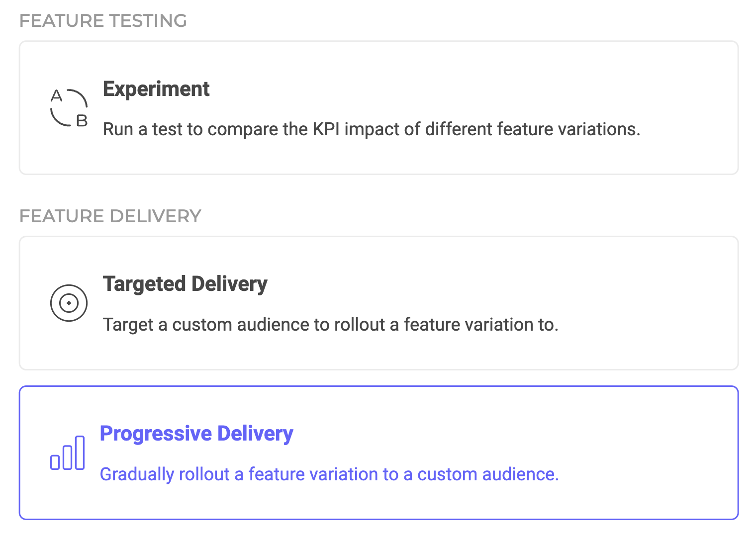Click the "Gradually rollout a feature variation" text
756x539 pixels.
pyautogui.click(x=249, y=474)
